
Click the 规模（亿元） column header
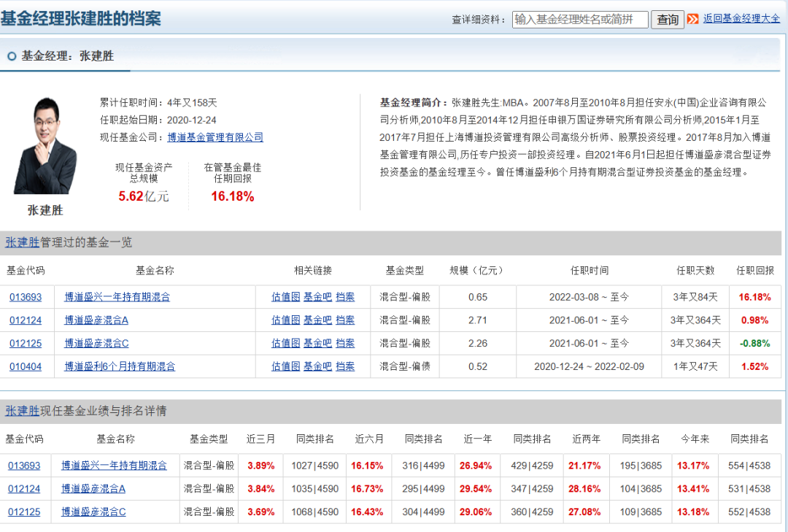click(x=477, y=271)
